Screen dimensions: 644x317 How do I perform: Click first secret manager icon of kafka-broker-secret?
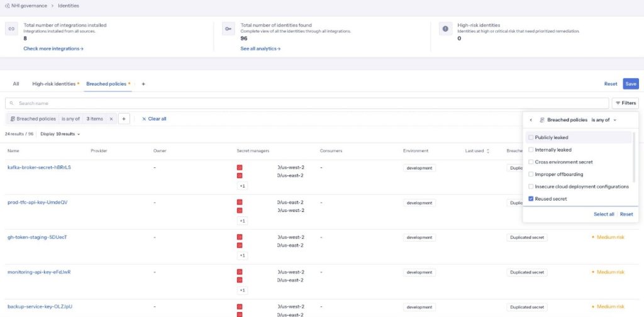point(240,167)
